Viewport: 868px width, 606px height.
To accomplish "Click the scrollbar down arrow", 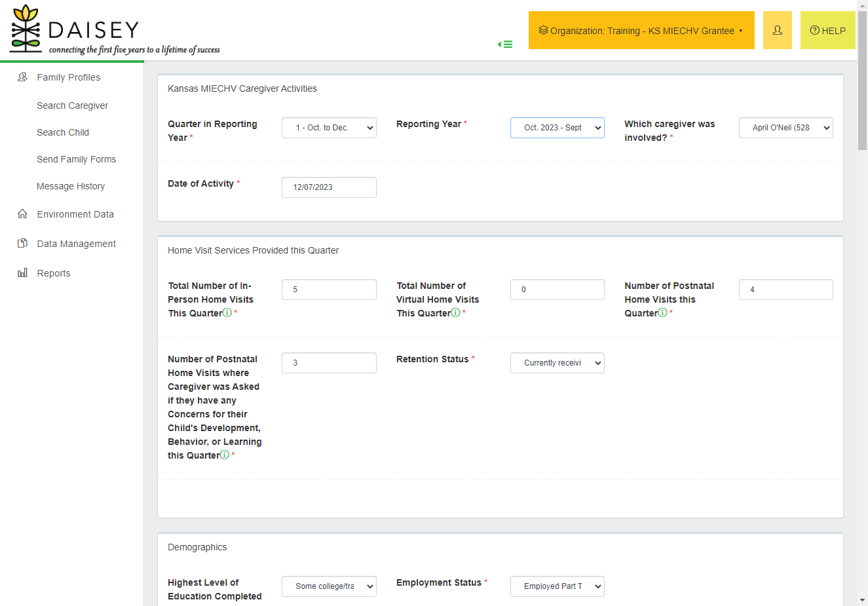I will tap(862, 600).
